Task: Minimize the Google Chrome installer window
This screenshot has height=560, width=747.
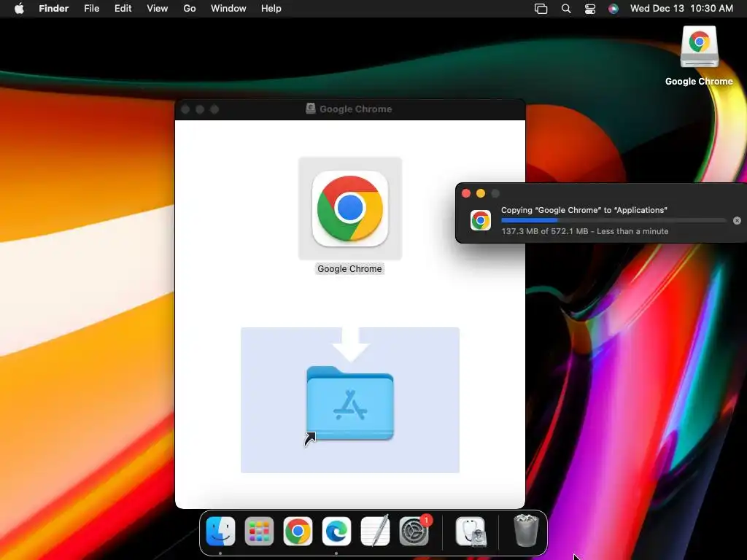Action: coord(200,109)
